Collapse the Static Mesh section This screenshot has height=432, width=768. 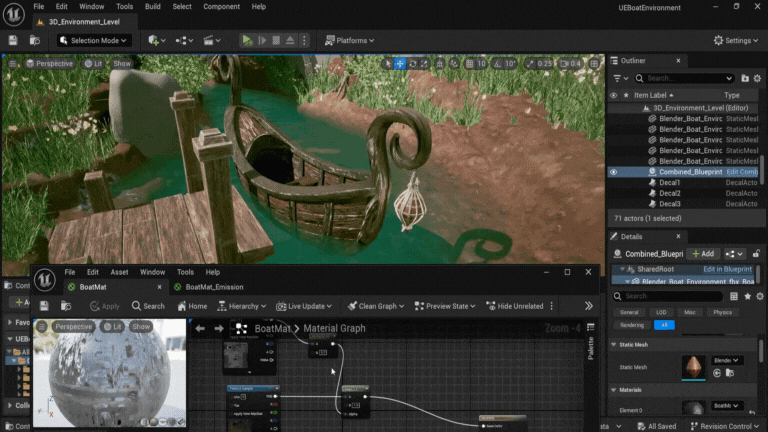point(614,345)
